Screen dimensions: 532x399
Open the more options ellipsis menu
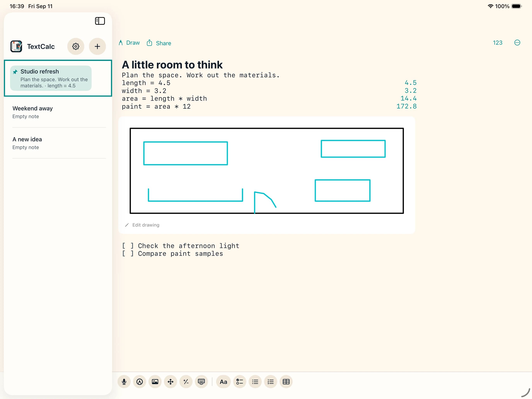click(x=517, y=43)
